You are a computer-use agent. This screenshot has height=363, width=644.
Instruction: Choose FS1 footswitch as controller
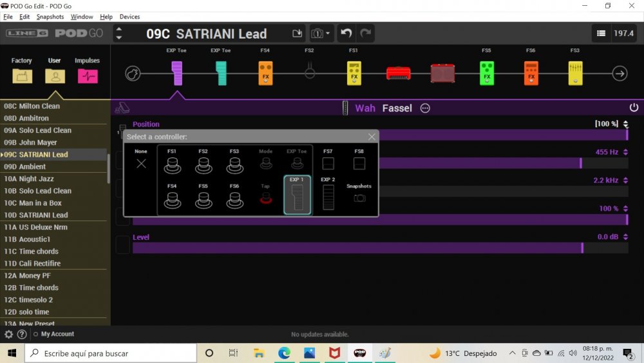[x=172, y=162]
